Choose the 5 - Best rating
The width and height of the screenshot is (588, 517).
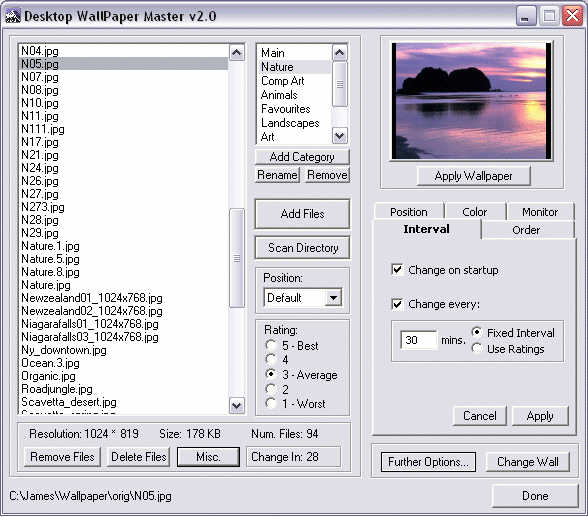(x=271, y=345)
